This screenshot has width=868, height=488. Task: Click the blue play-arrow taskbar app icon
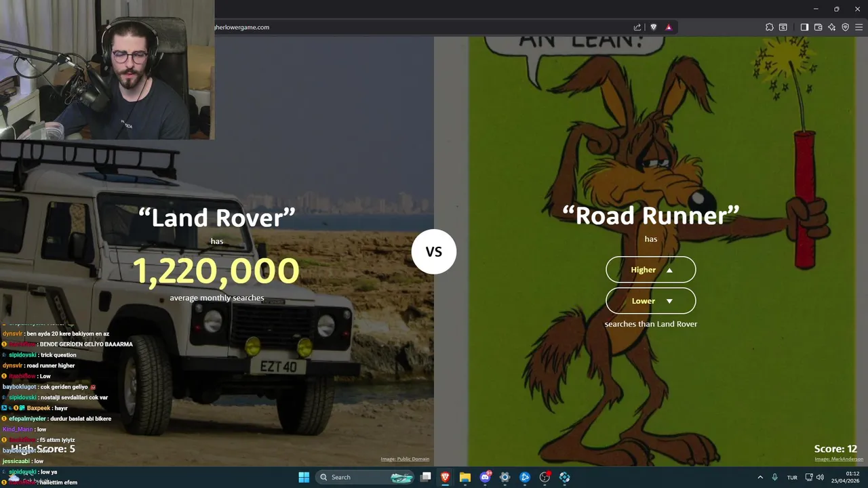[x=525, y=477]
